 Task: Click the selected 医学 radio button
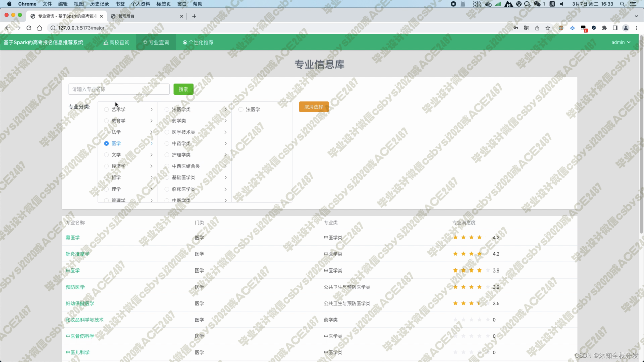coord(106,143)
